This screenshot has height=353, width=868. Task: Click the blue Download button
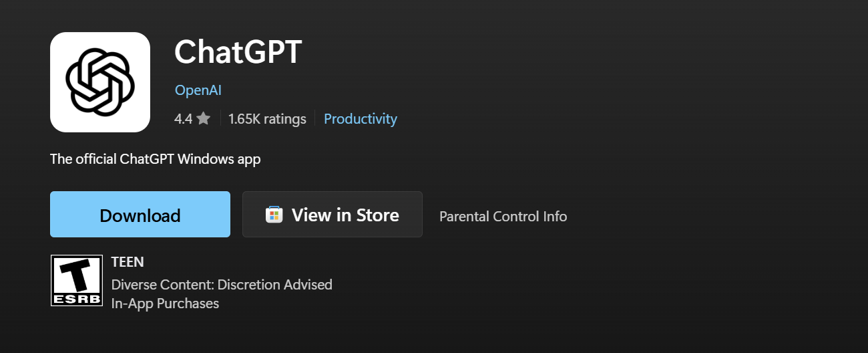140,215
